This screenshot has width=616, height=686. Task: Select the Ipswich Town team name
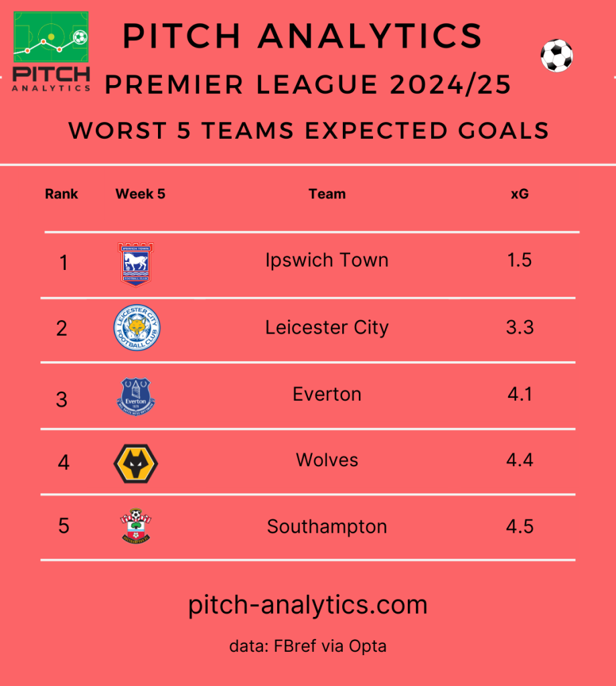327,261
